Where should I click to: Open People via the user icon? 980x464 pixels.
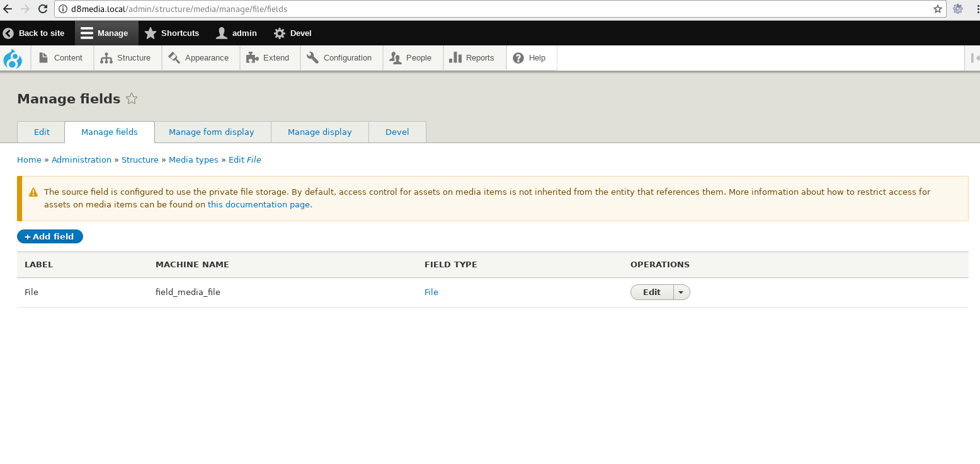[x=396, y=57]
